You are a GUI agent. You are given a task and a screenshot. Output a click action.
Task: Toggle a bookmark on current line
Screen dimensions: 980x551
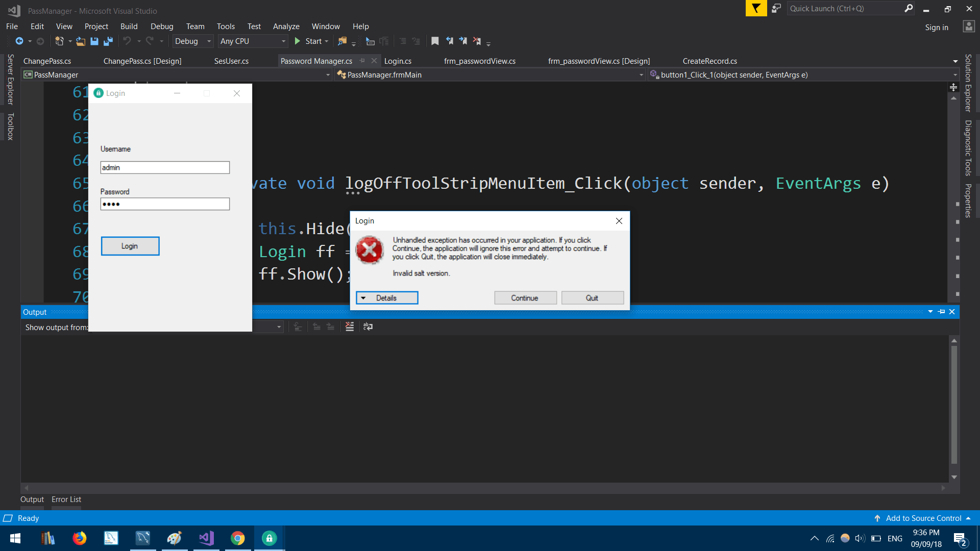pyautogui.click(x=435, y=41)
